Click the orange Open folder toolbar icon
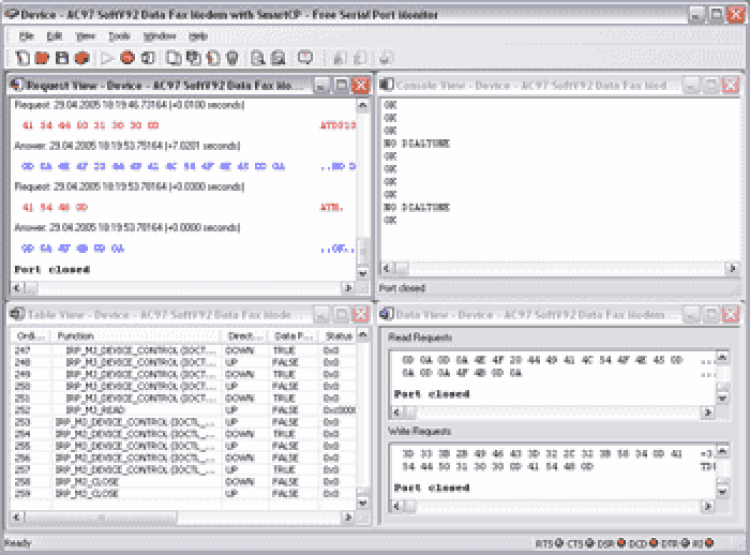750x555 pixels. point(42,58)
